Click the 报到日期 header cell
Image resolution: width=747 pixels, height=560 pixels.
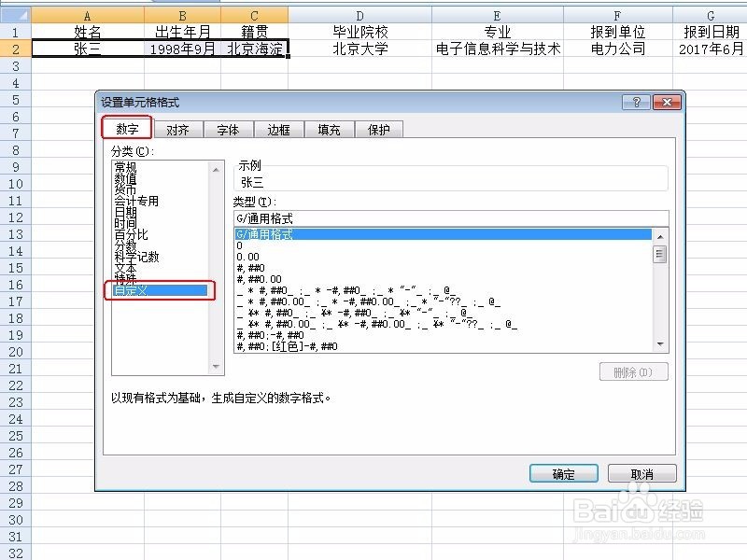point(710,32)
